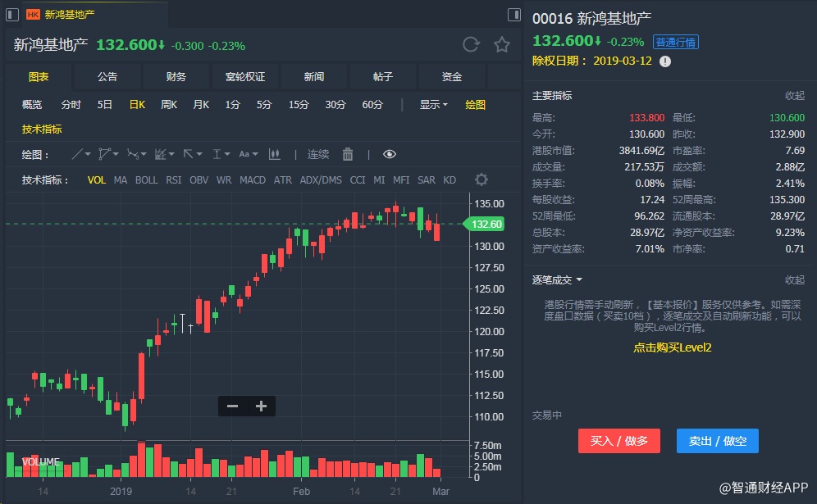817x504 pixels.
Task: Open the 资金 capital tab
Action: pyautogui.click(x=452, y=76)
